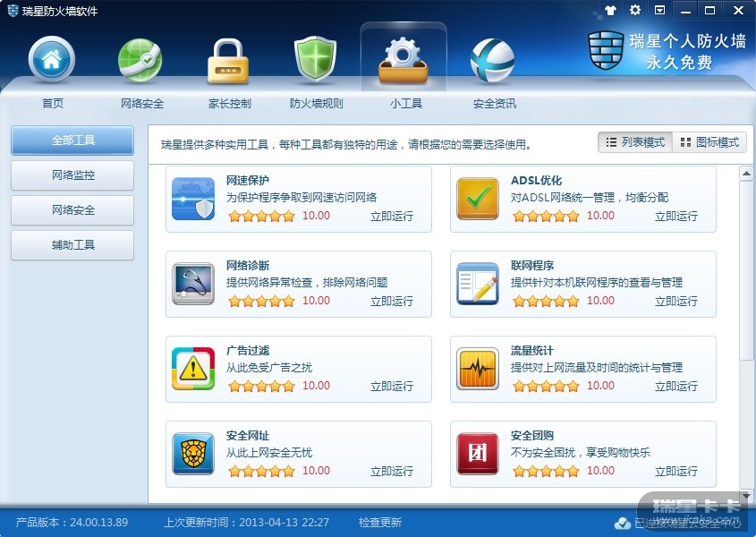Run 网络诊断 via 立即运行
This screenshot has height=537, width=756.
click(392, 301)
